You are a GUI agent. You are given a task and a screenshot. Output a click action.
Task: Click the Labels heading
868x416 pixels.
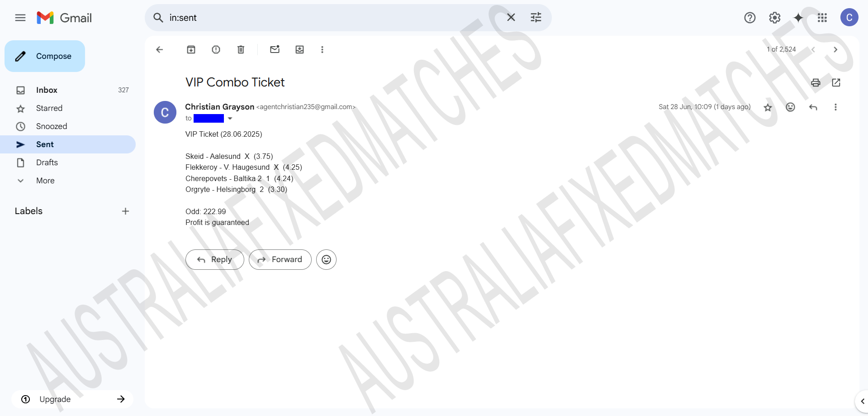pyautogui.click(x=28, y=211)
